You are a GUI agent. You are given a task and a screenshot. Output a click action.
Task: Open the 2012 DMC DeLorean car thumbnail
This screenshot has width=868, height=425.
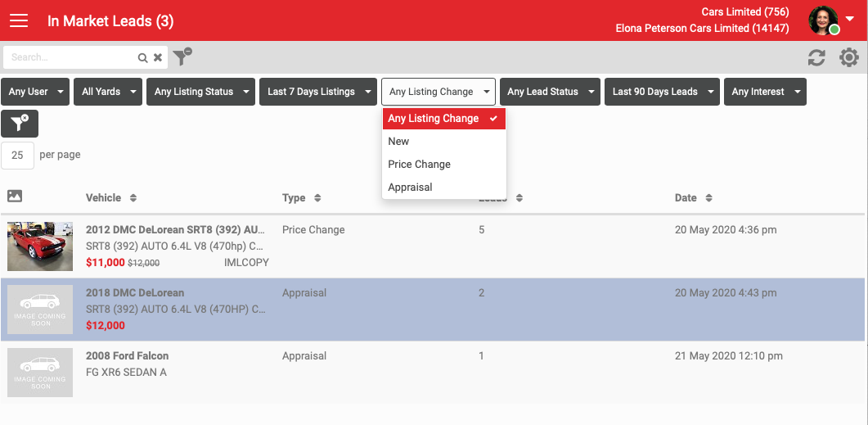pyautogui.click(x=40, y=246)
